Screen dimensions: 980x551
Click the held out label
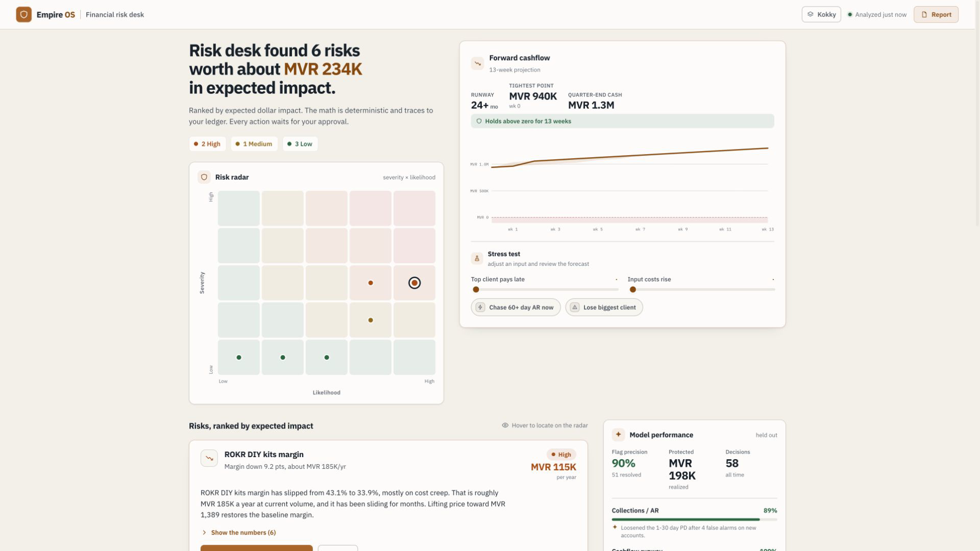[x=766, y=435]
